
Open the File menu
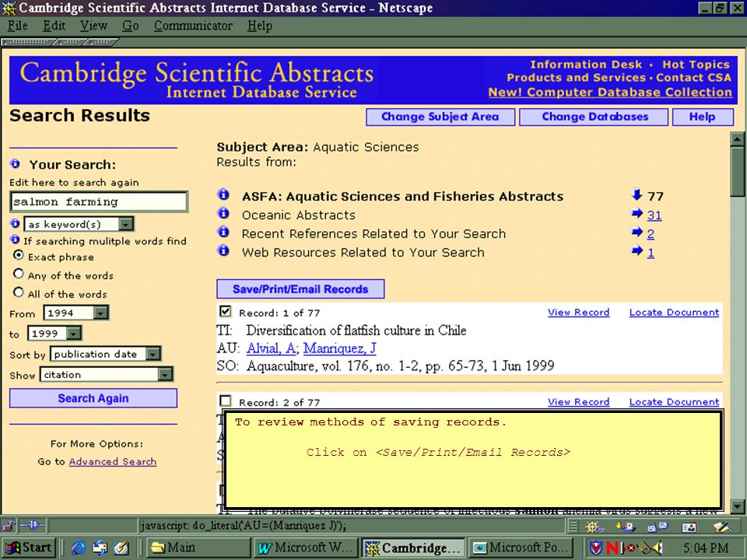point(18,25)
